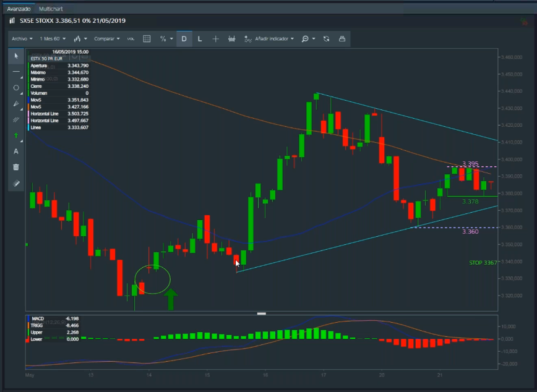Select the horizontal line drawing tool
537x392 pixels.
click(x=16, y=72)
